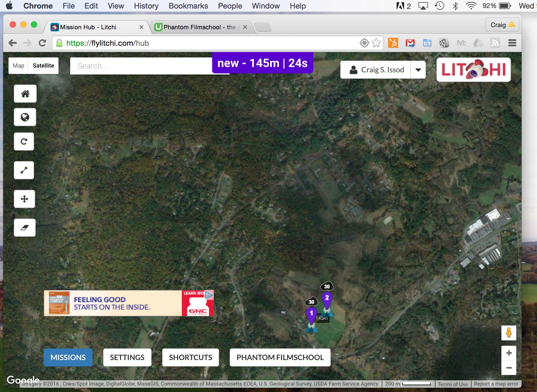Click the location target icon in address bar

tap(364, 43)
